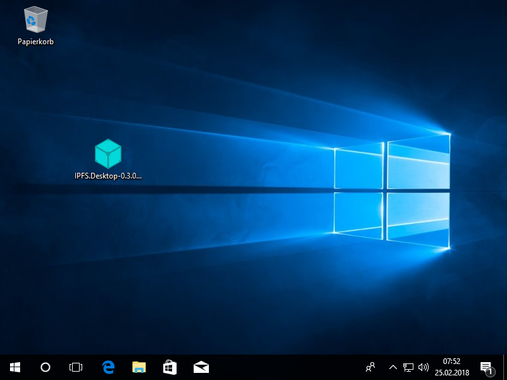Open the volume speaker icon
The width and height of the screenshot is (507, 380).
tap(423, 367)
